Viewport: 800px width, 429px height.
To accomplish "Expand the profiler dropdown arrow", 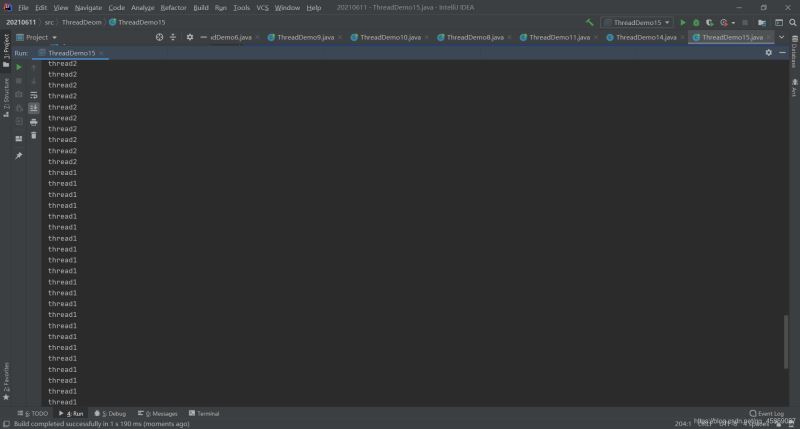I will (x=733, y=23).
